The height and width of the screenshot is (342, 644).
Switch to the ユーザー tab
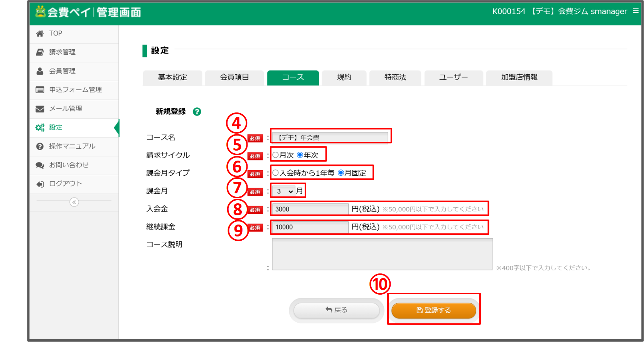coord(453,77)
